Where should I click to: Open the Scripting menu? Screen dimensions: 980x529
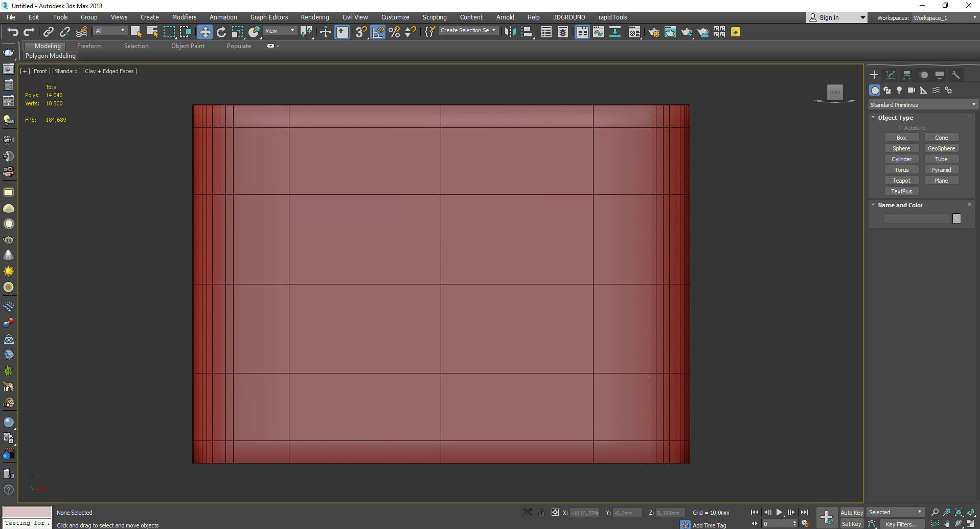click(434, 17)
